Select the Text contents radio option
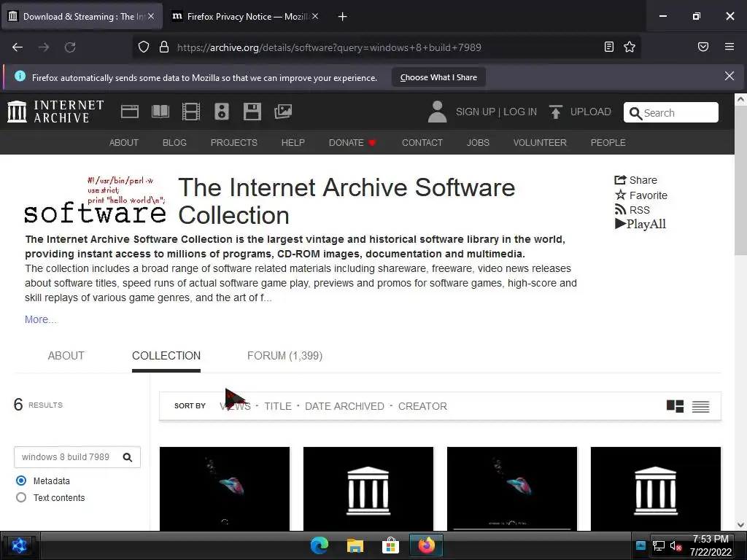The image size is (747, 560). (21, 497)
